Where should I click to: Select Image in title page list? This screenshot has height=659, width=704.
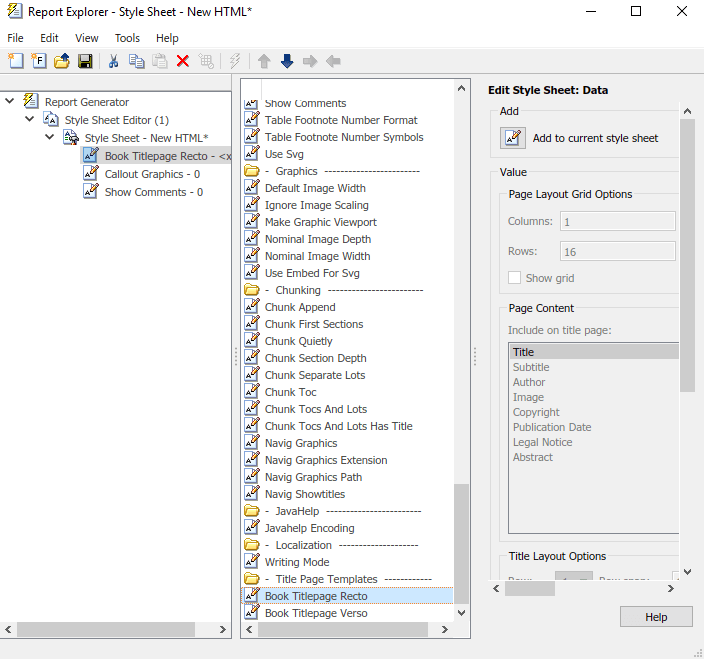pos(528,397)
